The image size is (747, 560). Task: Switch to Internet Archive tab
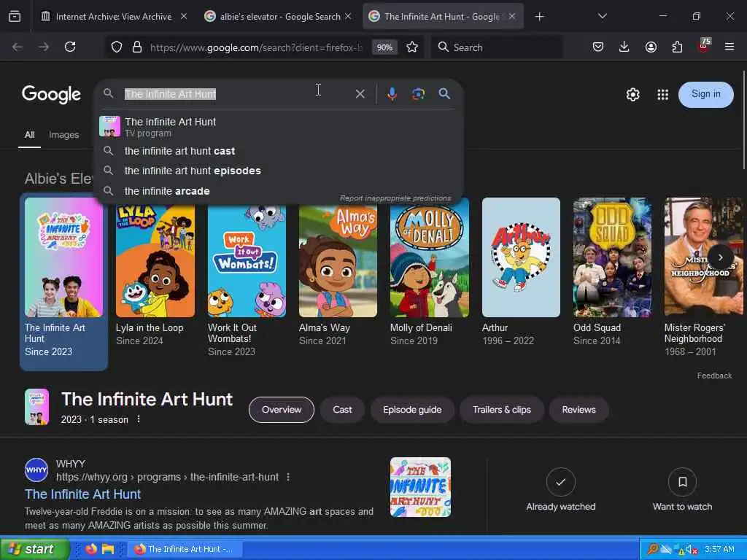point(113,17)
